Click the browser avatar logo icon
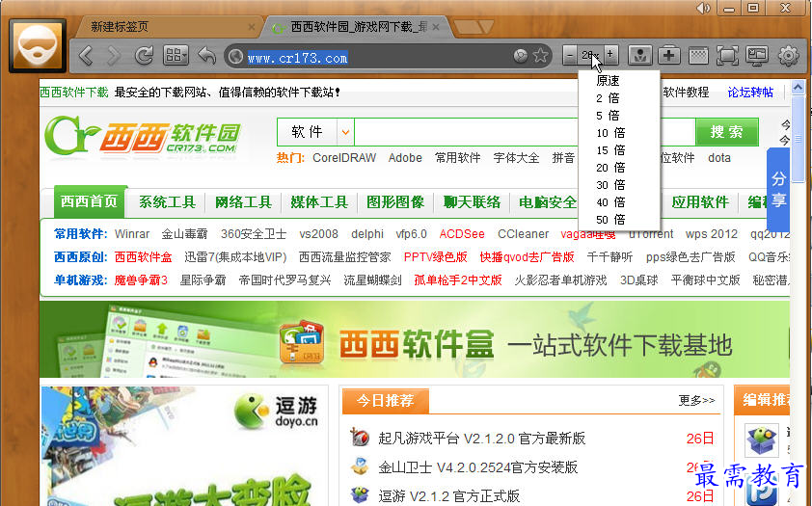Screen dimensions: 812x506 tap(38, 45)
